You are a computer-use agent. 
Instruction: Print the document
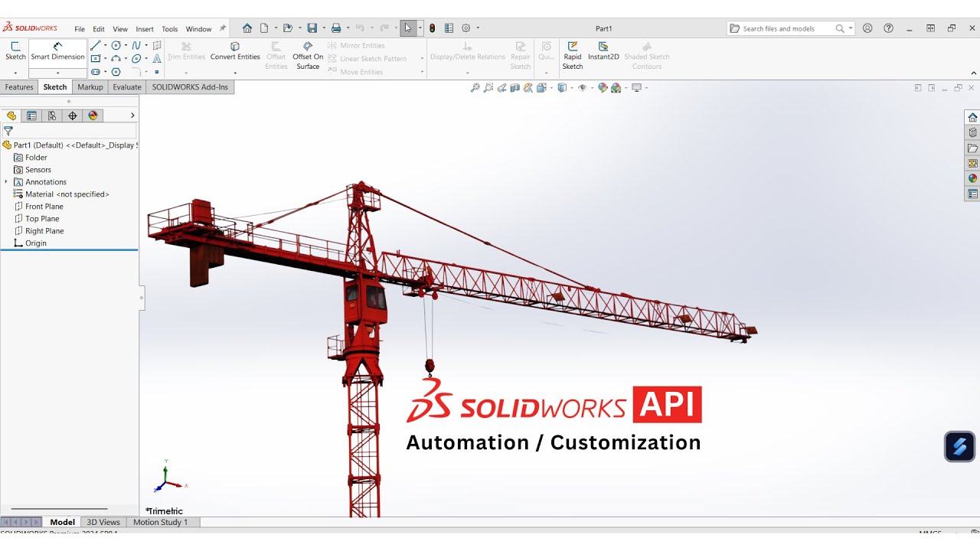tap(335, 28)
